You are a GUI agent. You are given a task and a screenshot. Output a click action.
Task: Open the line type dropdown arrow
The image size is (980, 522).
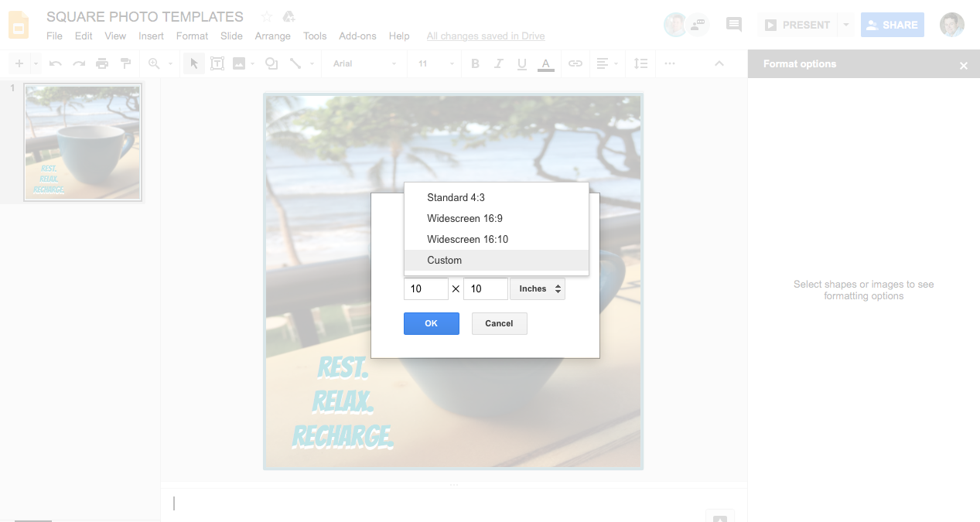(312, 63)
